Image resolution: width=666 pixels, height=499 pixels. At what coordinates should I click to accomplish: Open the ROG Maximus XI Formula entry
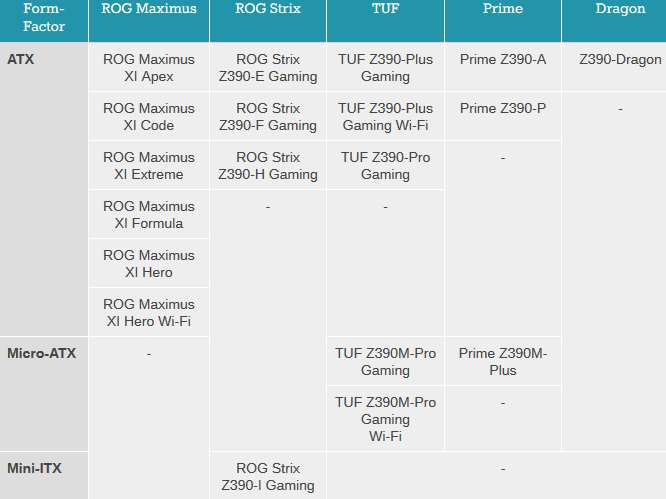149,214
